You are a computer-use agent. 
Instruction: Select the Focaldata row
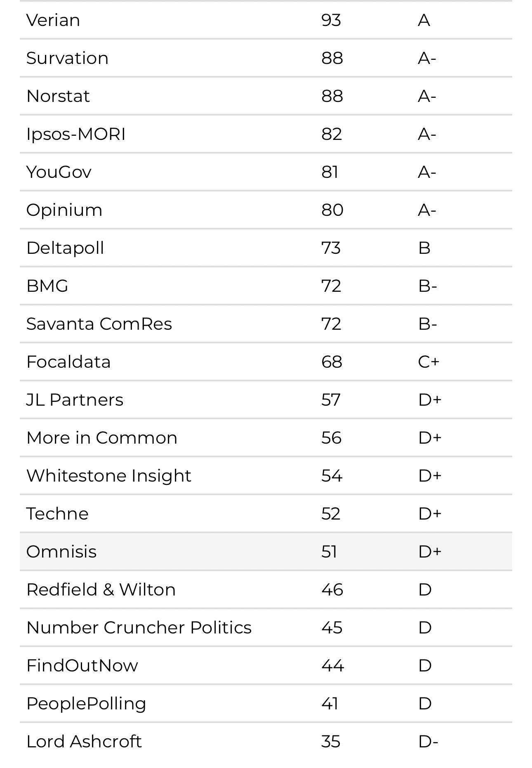266,362
